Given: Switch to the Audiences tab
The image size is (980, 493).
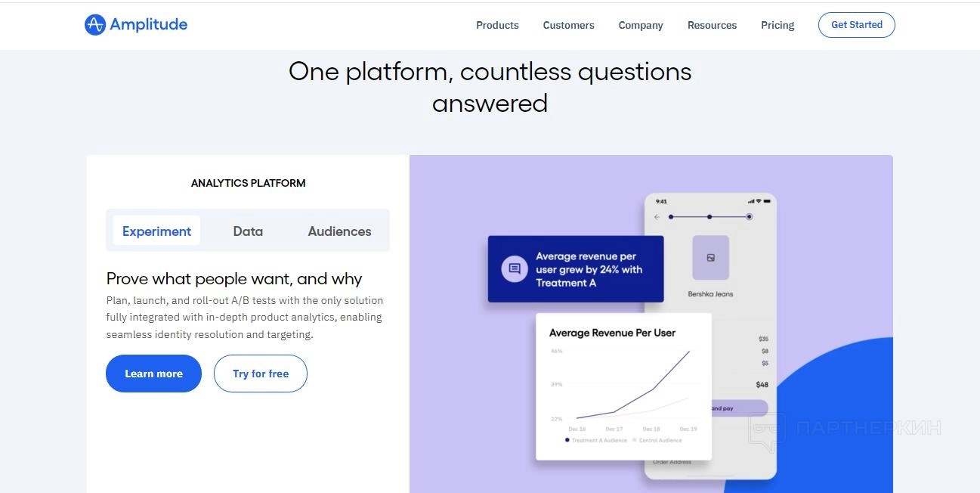Looking at the screenshot, I should pos(339,231).
